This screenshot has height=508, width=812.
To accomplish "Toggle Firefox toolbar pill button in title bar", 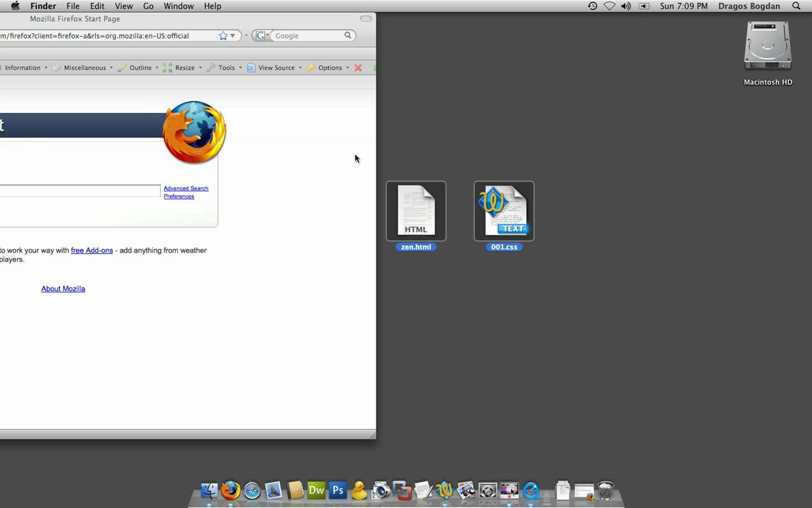I will pos(366,18).
